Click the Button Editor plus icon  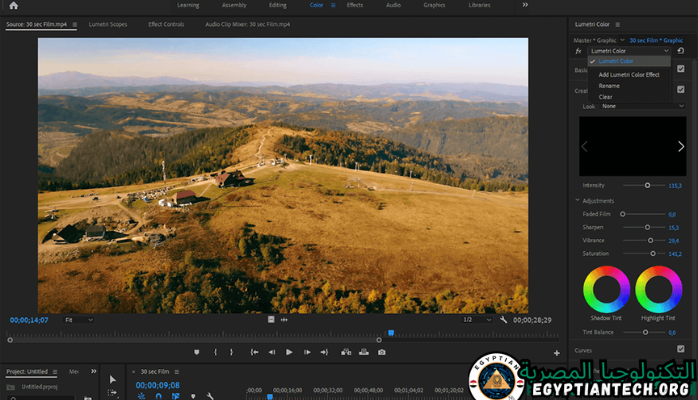557,352
